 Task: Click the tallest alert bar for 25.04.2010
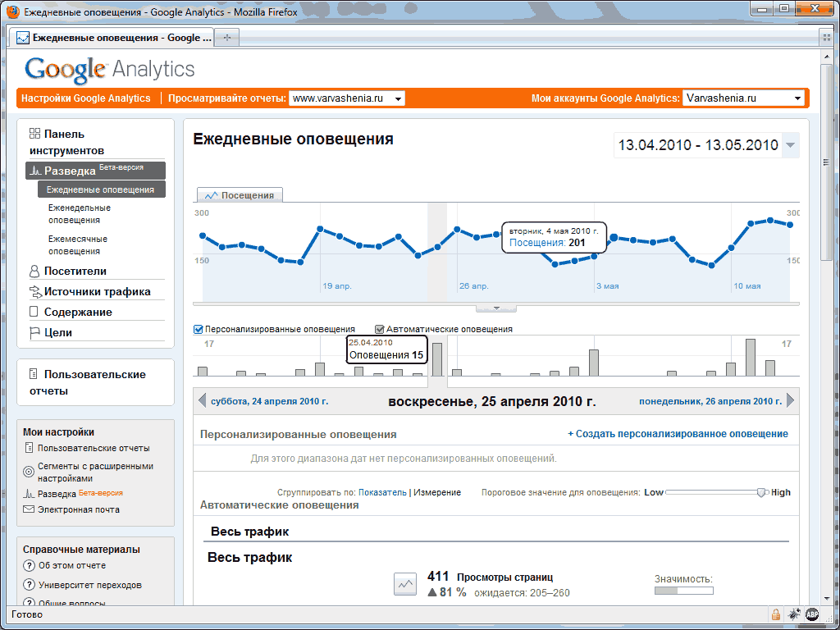(x=437, y=359)
